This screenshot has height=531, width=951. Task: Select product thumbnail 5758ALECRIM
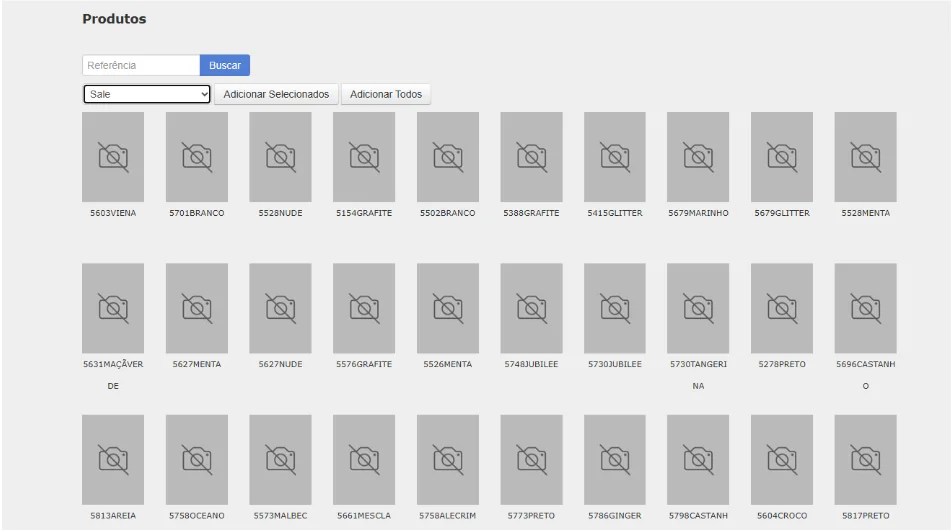[448, 459]
